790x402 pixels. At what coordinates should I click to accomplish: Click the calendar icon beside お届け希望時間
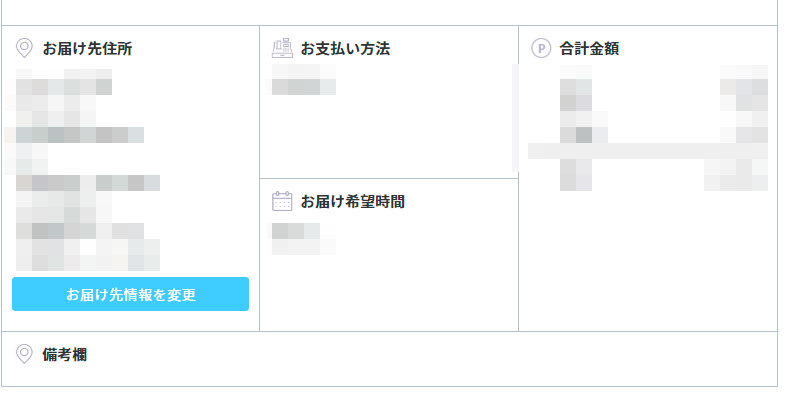282,201
